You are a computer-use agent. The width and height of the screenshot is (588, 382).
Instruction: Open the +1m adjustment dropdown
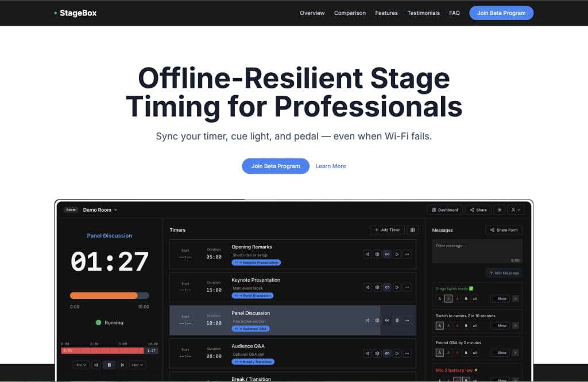pyautogui.click(x=138, y=364)
